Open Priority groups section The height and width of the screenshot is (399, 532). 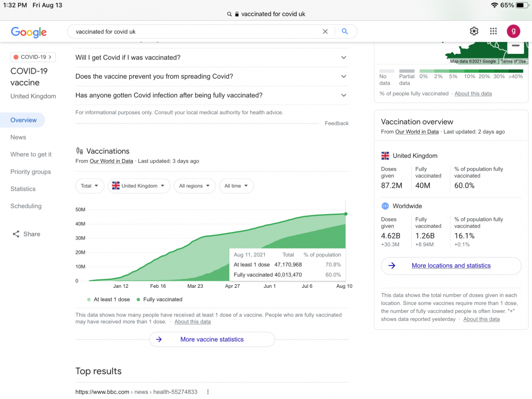tap(30, 172)
